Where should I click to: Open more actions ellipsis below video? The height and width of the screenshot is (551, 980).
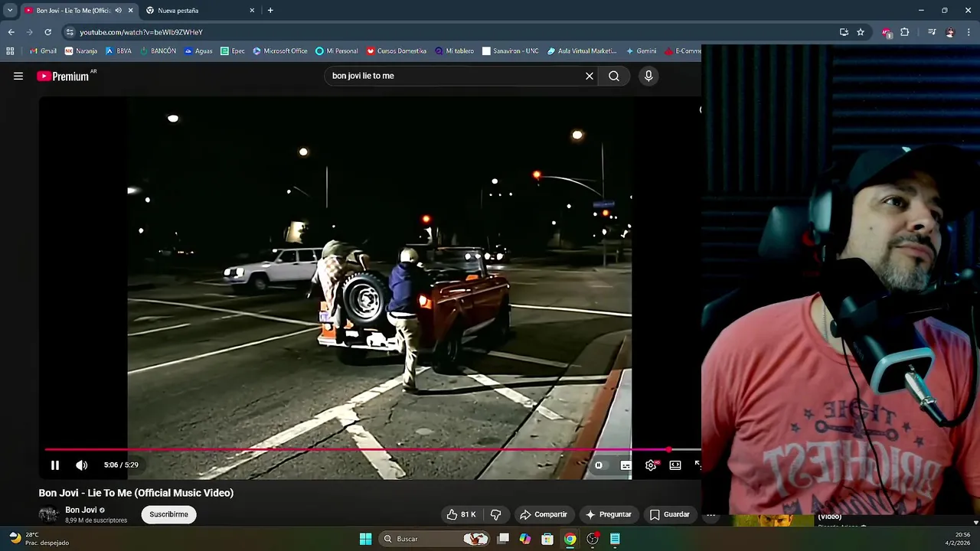pos(710,514)
